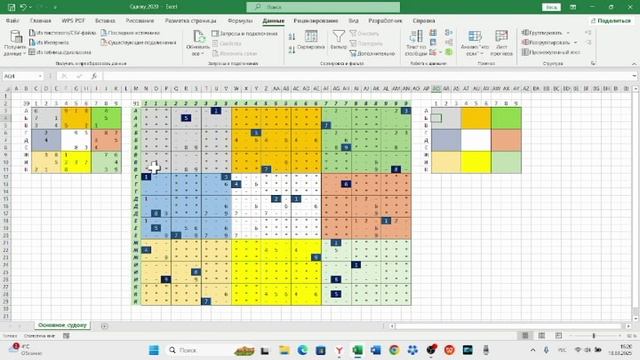Click the Remove Duplicates icon
This screenshot has width=640, height=360.
click(x=433, y=42)
